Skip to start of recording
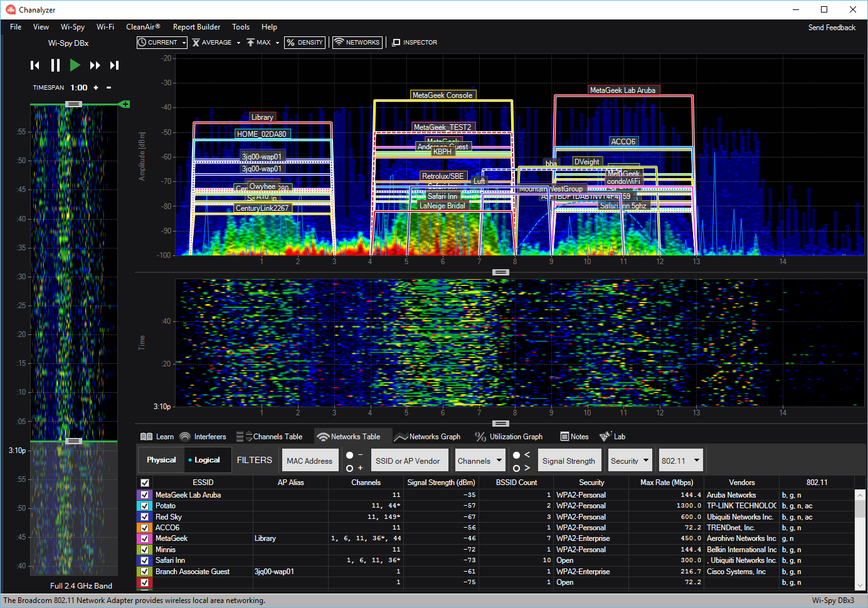The image size is (868, 608). point(35,65)
